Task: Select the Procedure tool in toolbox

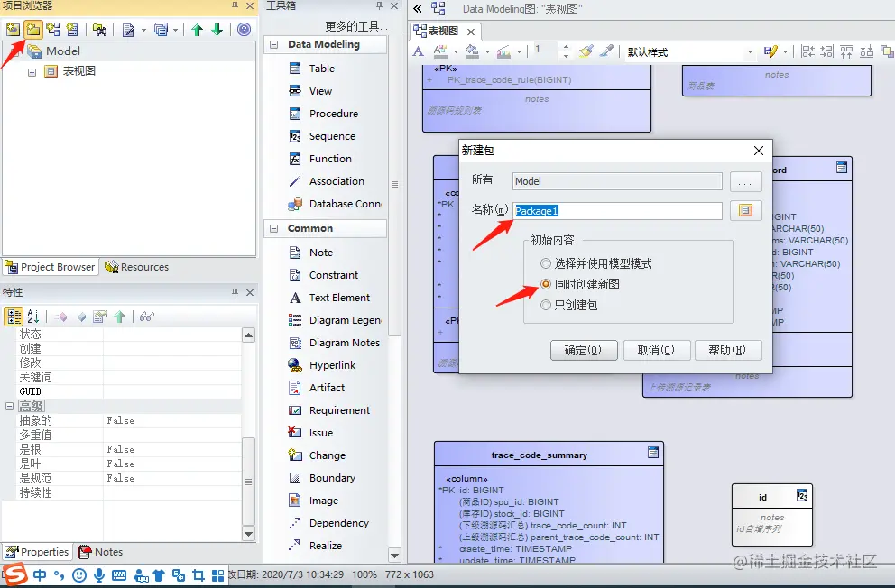Action: (x=333, y=114)
